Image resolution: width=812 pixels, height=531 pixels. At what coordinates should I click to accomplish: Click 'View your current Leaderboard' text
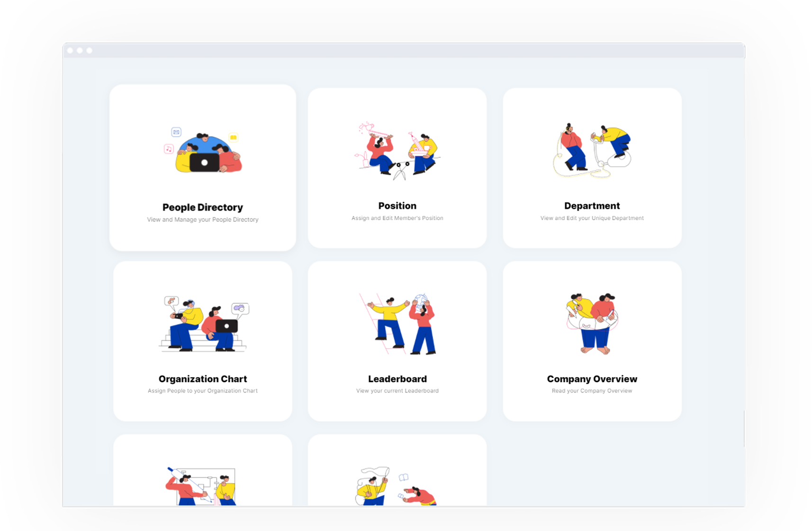point(397,391)
